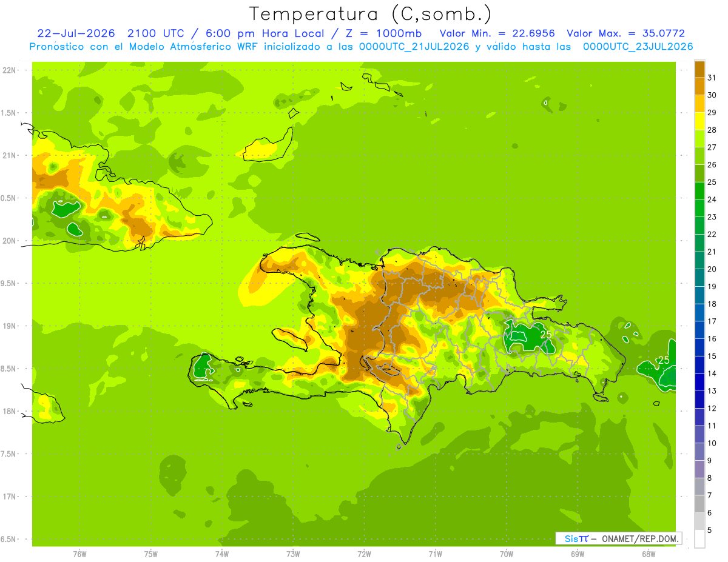Click the "Temperatura (C,somb.)" chart title
The width and height of the screenshot is (728, 562).
point(371,13)
